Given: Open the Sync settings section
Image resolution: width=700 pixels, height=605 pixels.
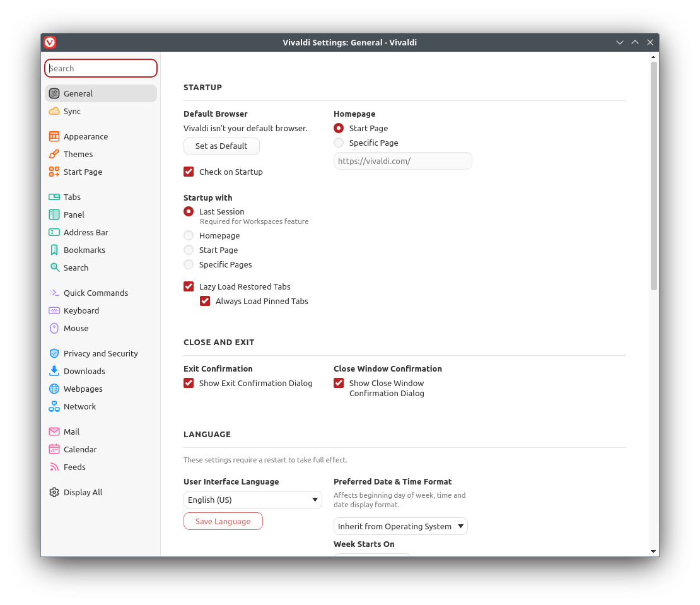Looking at the screenshot, I should pos(101,111).
